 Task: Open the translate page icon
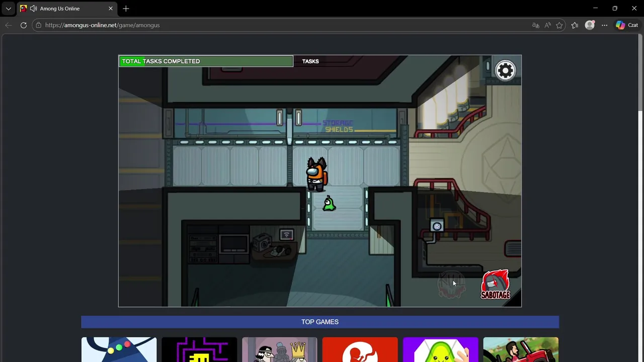click(536, 25)
